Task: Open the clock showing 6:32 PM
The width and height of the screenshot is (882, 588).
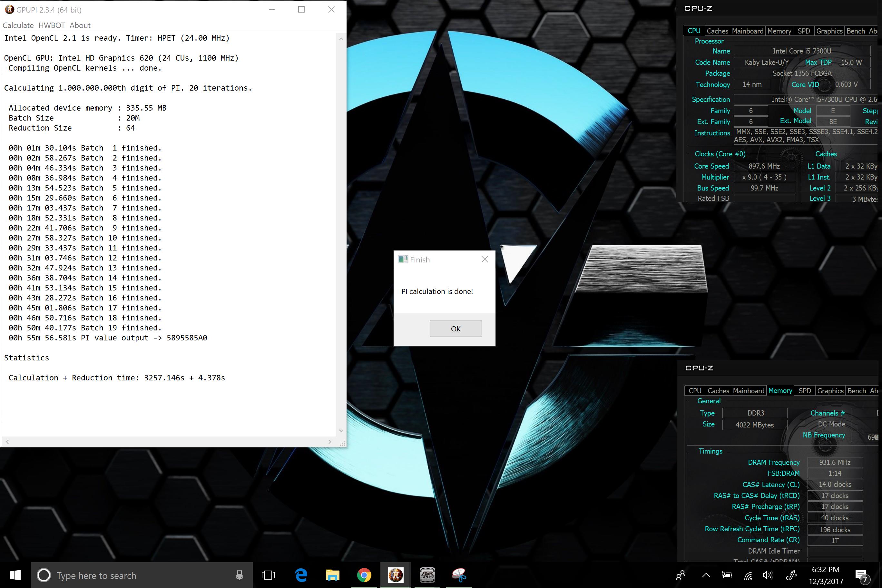Action: coord(826,575)
